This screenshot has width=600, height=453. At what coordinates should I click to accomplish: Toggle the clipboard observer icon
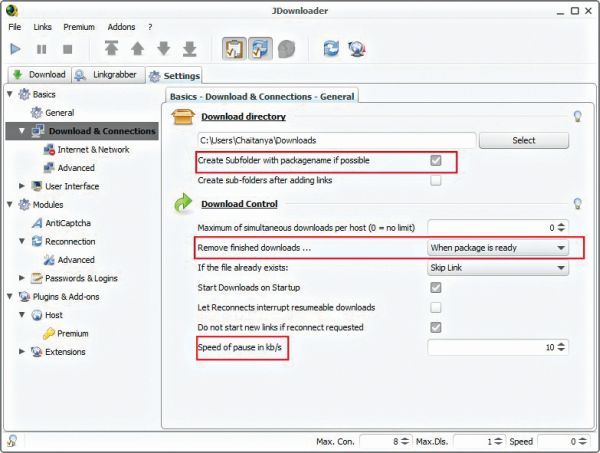pos(234,49)
